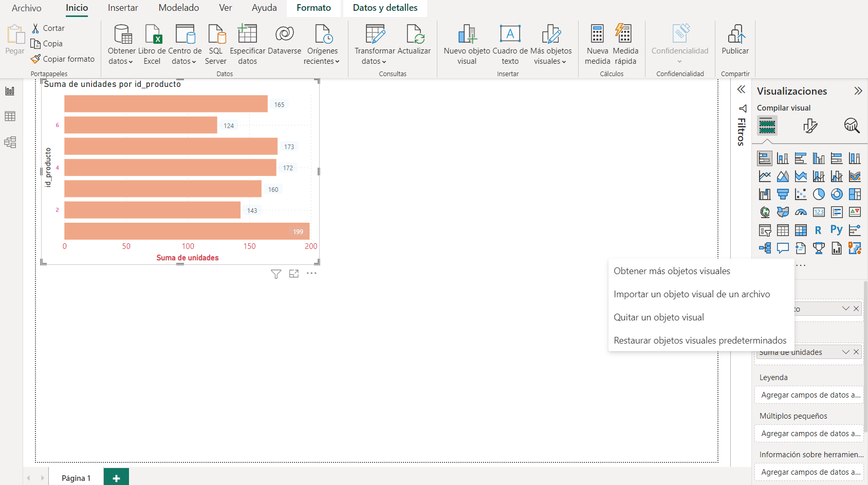Add a card visual showing 123
The height and width of the screenshot is (485, 868).
(x=819, y=212)
